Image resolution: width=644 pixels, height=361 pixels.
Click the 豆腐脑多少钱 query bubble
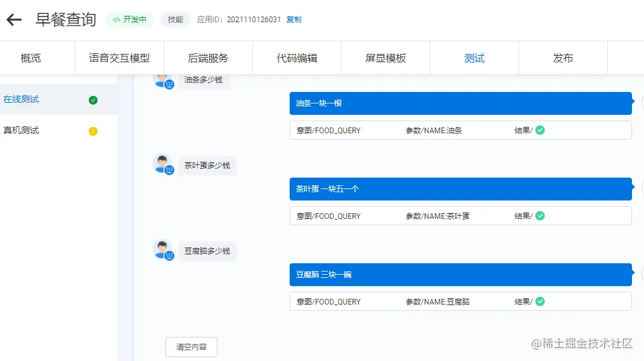[207, 251]
